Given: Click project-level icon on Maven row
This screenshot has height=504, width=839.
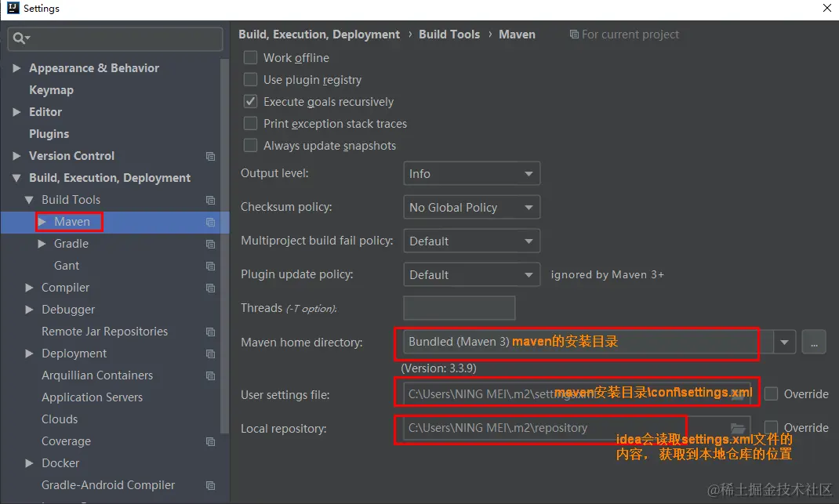Looking at the screenshot, I should pos(210,222).
